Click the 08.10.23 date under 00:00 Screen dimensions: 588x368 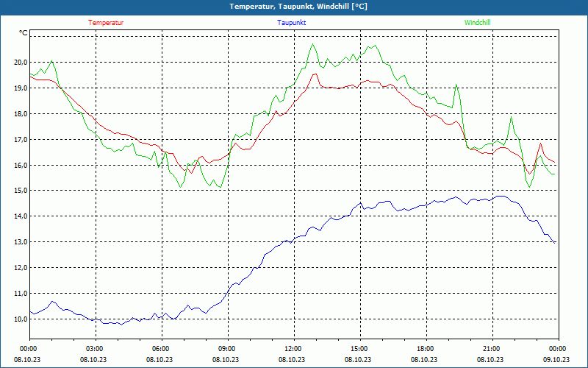point(27,359)
